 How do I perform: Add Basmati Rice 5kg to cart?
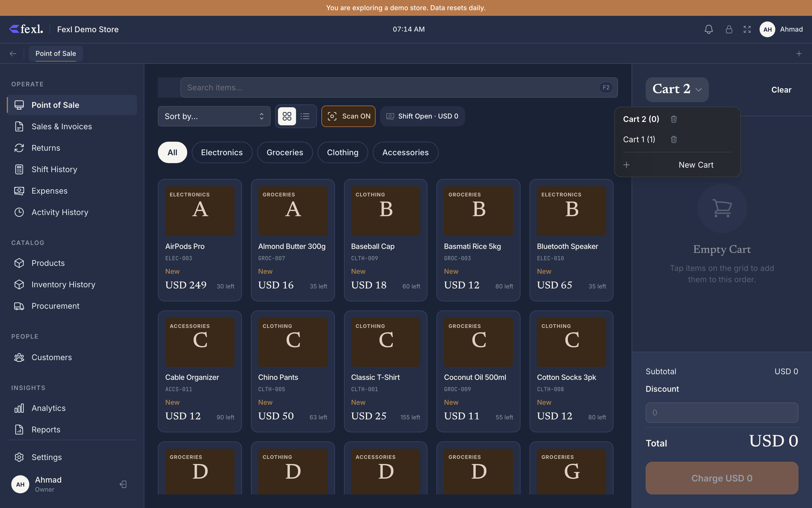pos(478,240)
